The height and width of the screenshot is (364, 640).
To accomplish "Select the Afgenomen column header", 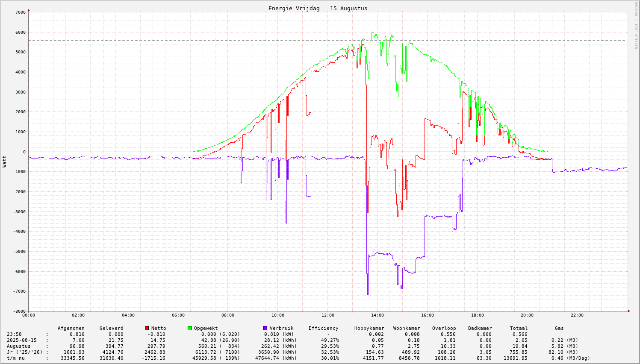I will coord(71,329).
